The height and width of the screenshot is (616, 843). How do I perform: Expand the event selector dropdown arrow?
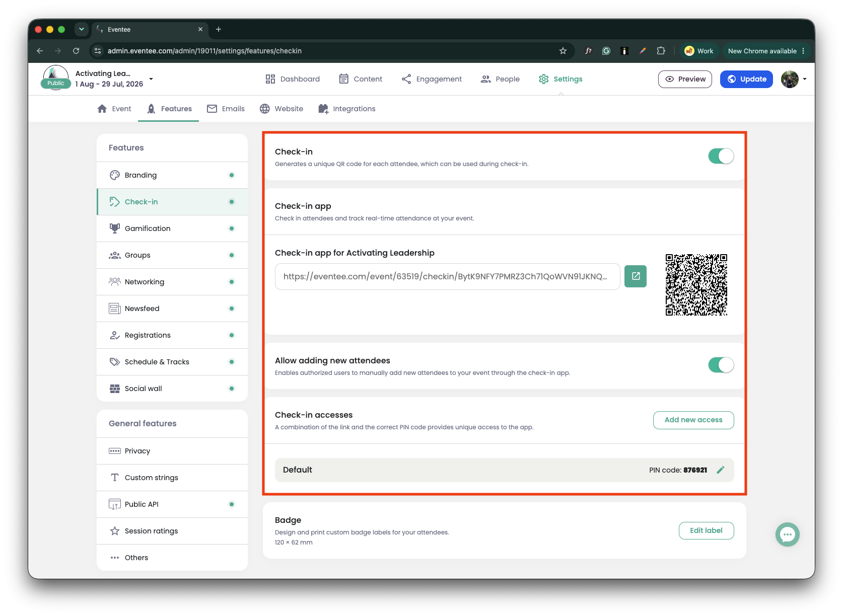pyautogui.click(x=151, y=79)
